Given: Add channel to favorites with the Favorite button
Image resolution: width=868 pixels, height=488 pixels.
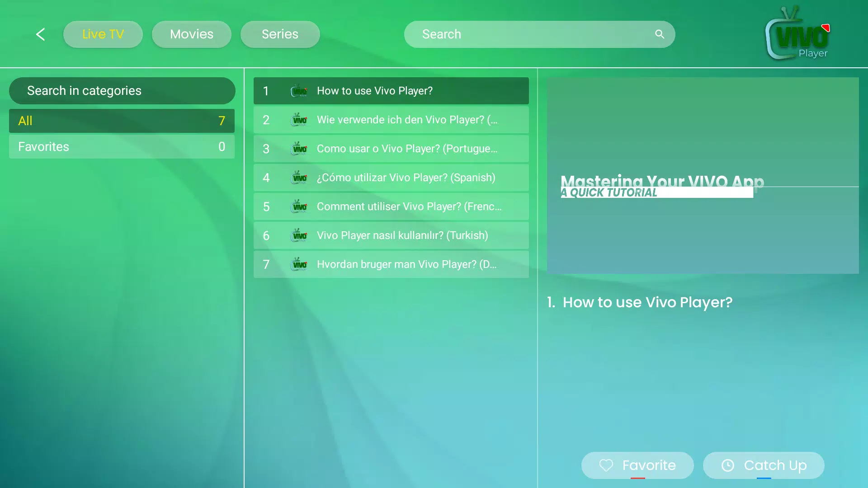Looking at the screenshot, I should point(637,465).
